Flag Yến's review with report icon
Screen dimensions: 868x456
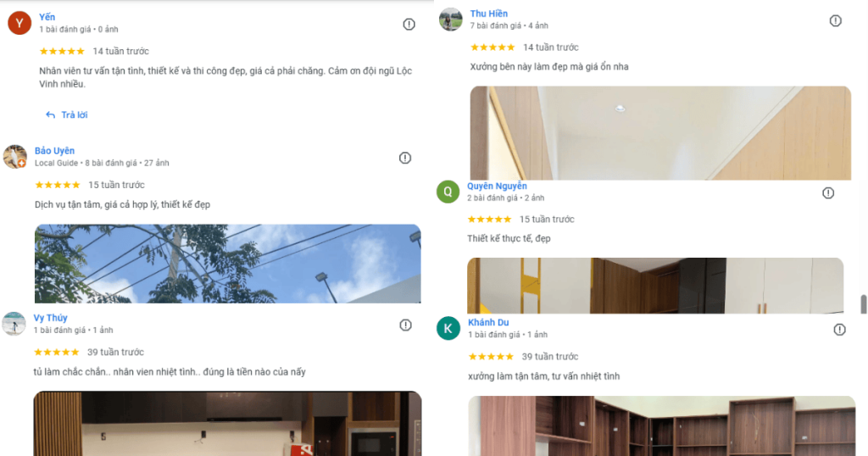click(409, 25)
